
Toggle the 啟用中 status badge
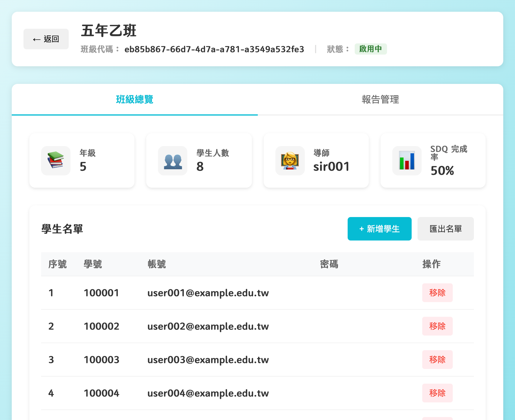(x=371, y=49)
